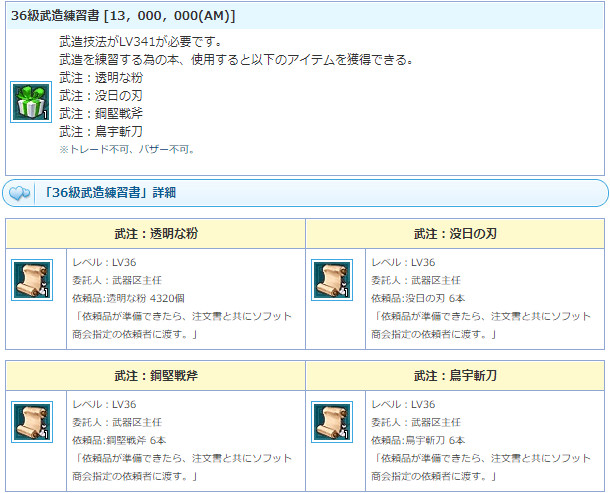The image size is (610, 493).
Task: Click the scroll icon for 没日の刃
Action: click(x=332, y=280)
